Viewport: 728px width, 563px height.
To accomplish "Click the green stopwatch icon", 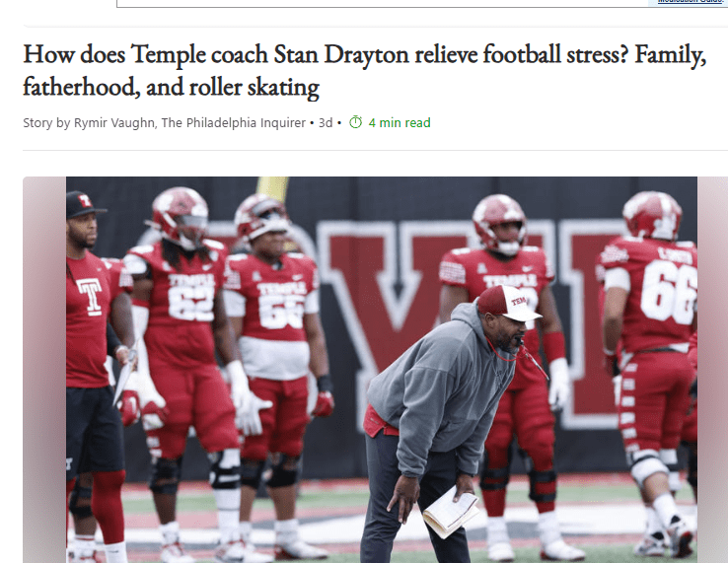I will click(x=356, y=122).
